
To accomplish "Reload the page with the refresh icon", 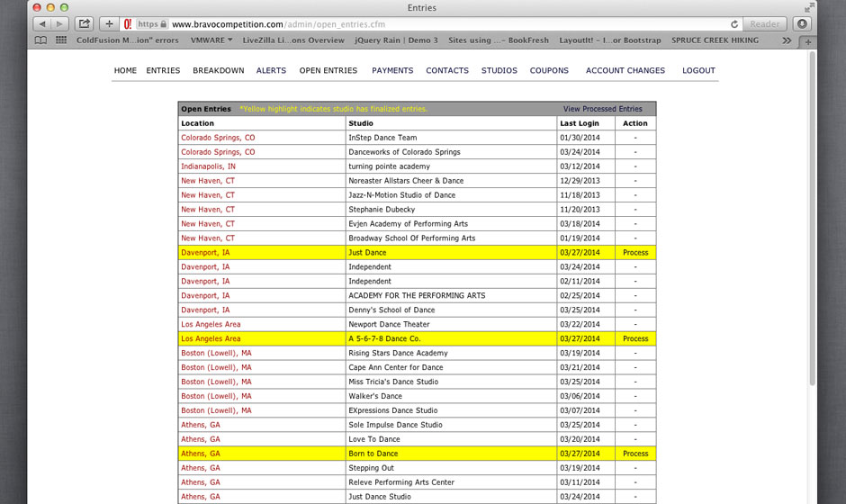I will point(734,24).
